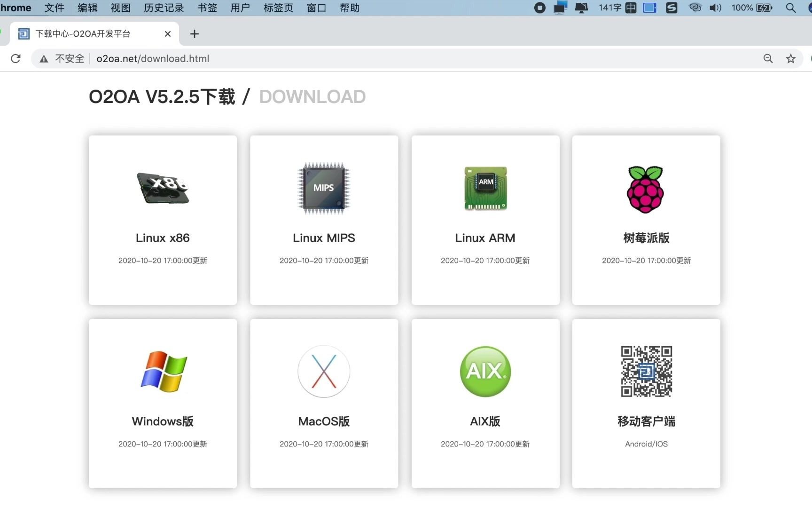The height and width of the screenshot is (508, 812).
Task: Click the O2OA V5.2.5下载 heading
Action: coord(162,97)
